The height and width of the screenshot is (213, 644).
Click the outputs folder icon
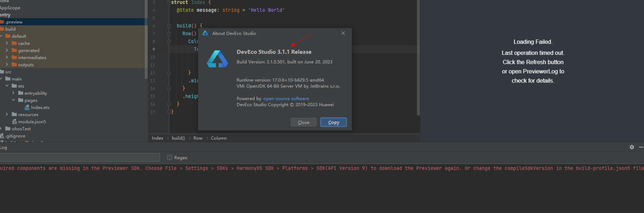point(14,64)
